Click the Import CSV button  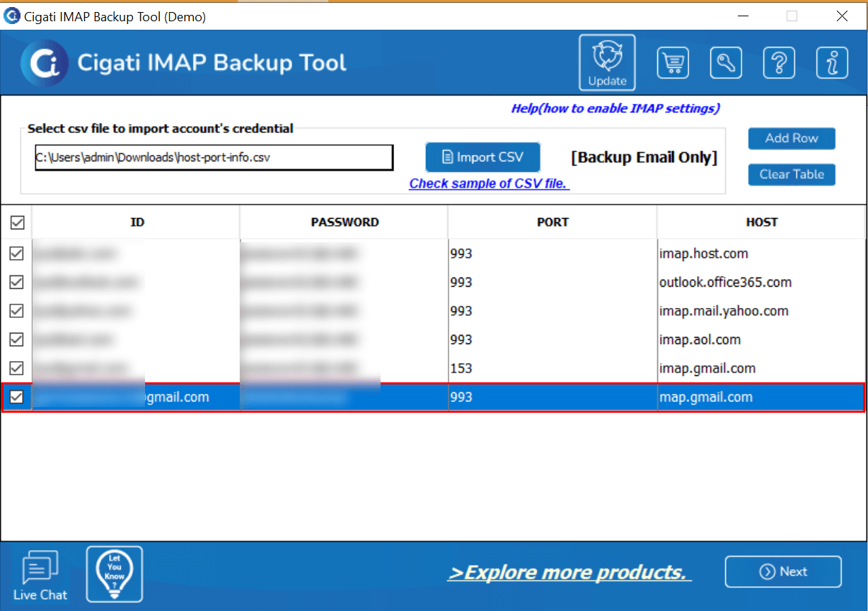483,157
